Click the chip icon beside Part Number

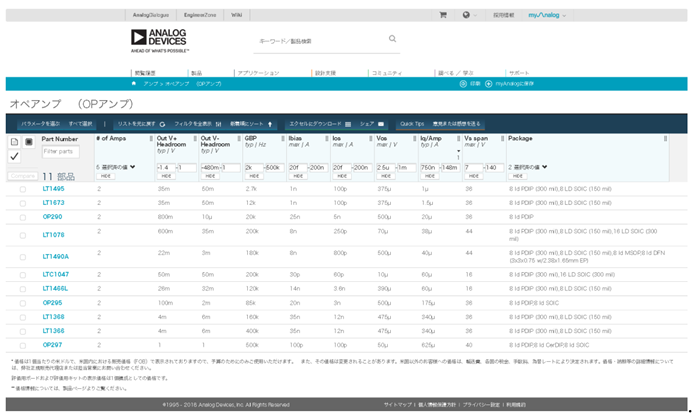click(x=29, y=142)
